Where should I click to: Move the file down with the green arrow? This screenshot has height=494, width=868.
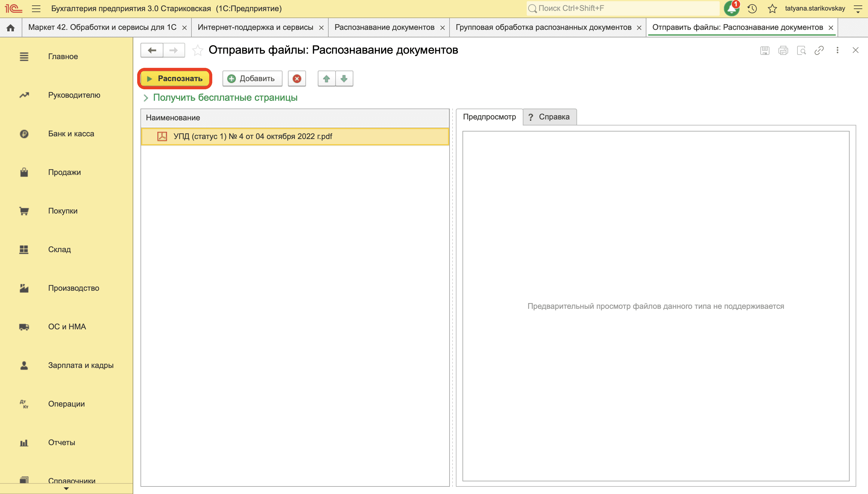pyautogui.click(x=344, y=79)
